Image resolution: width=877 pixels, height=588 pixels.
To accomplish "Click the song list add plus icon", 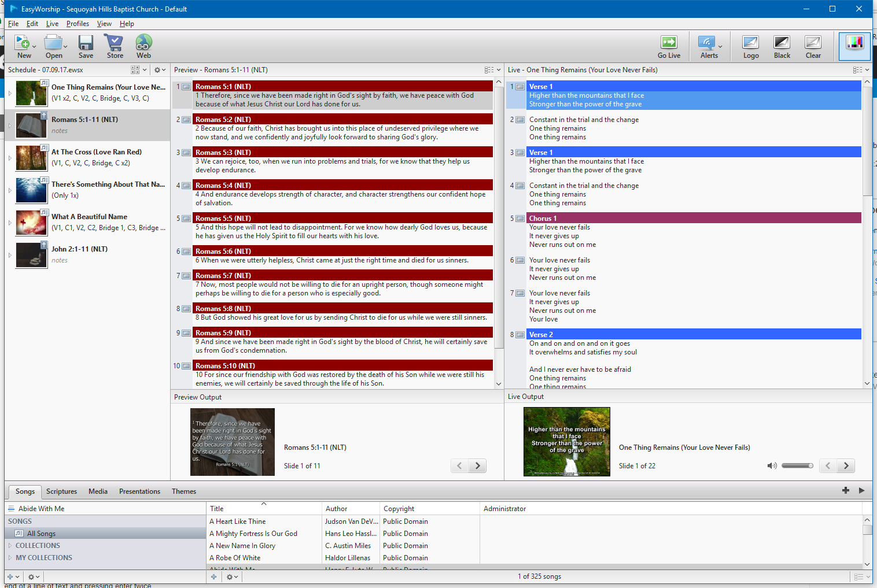I will 213,576.
